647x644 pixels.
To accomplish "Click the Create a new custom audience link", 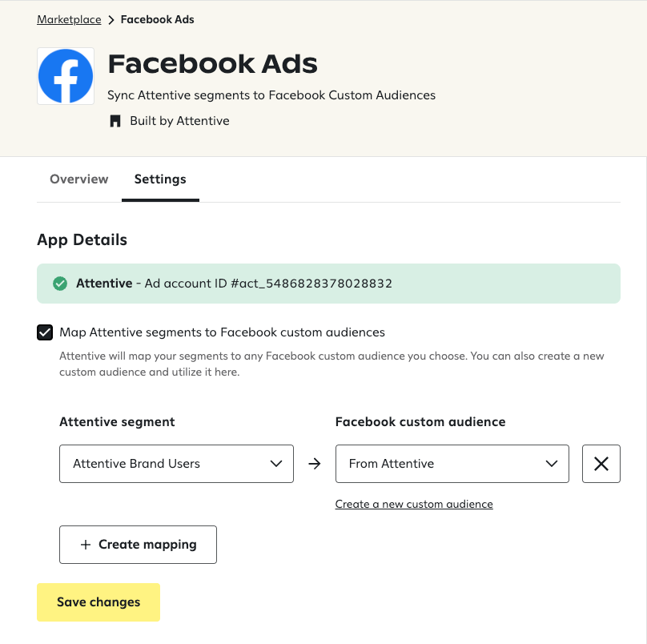I will click(x=414, y=504).
